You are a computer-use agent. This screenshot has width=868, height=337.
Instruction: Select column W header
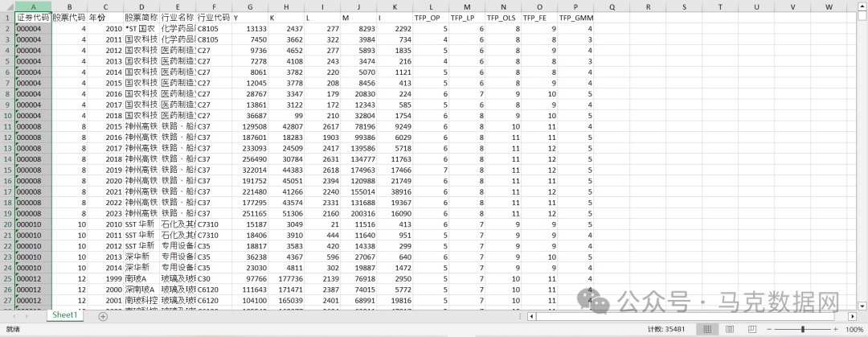point(829,6)
